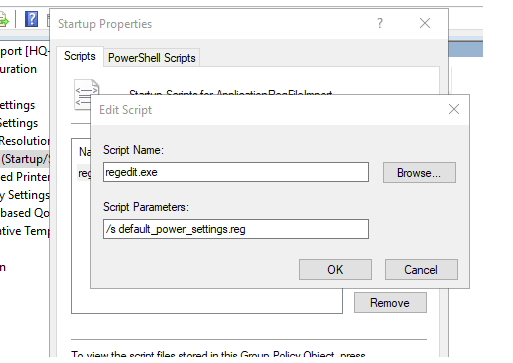The height and width of the screenshot is (363, 513).
Task: Select the Settings tree item below ettings
Action: (x=19, y=123)
